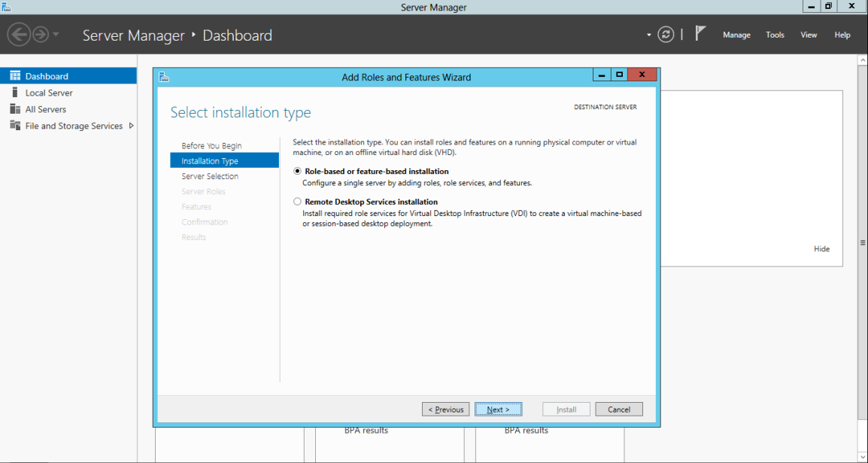Click the right BPA results text
Image resolution: width=868 pixels, height=463 pixels.
pos(526,431)
